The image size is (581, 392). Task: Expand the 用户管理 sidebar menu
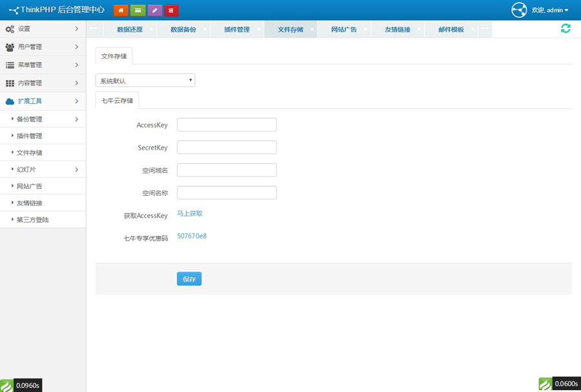click(x=43, y=47)
